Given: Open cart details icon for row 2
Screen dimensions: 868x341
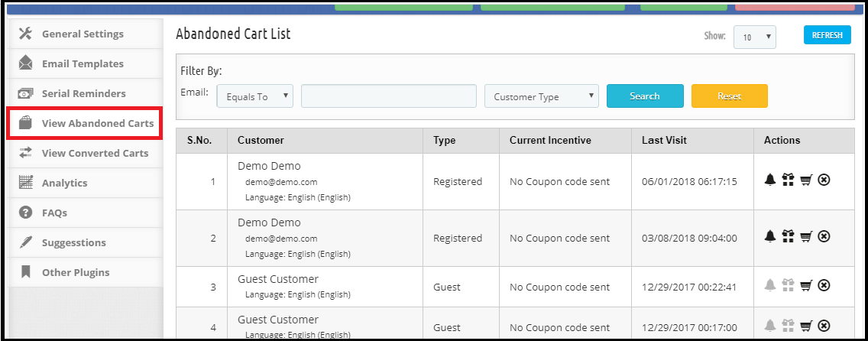Looking at the screenshot, I should click(x=805, y=237).
